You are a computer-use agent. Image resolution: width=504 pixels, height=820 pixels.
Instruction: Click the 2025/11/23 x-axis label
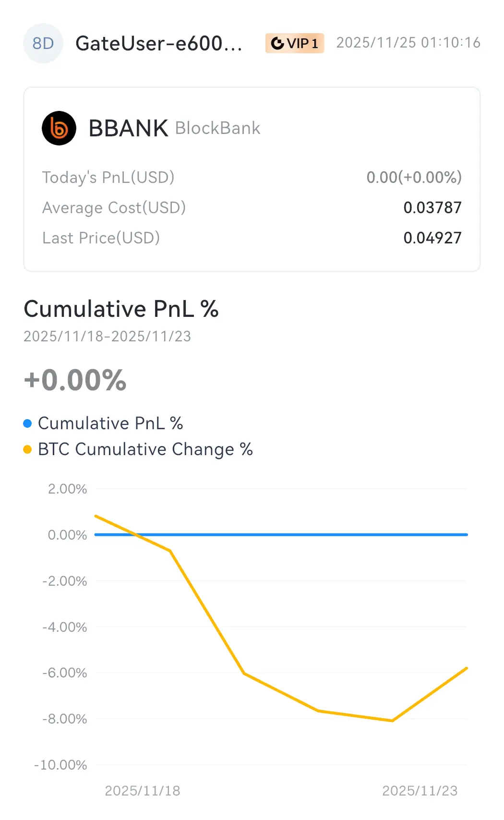click(420, 791)
